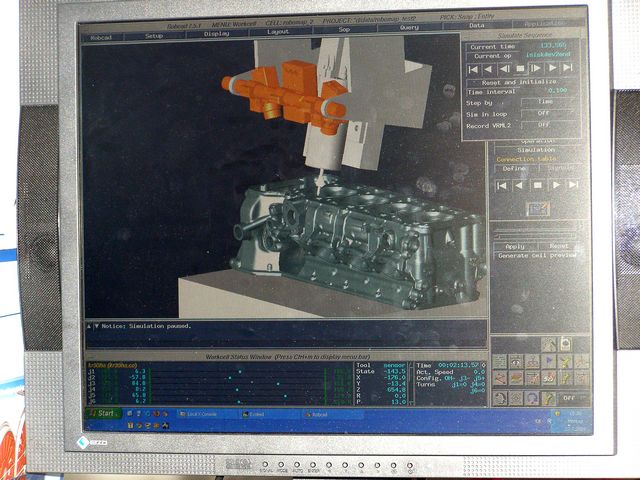Viewport: 640px width, 480px height.
Task: Click the icon below the Define playback row
Action: (538, 208)
